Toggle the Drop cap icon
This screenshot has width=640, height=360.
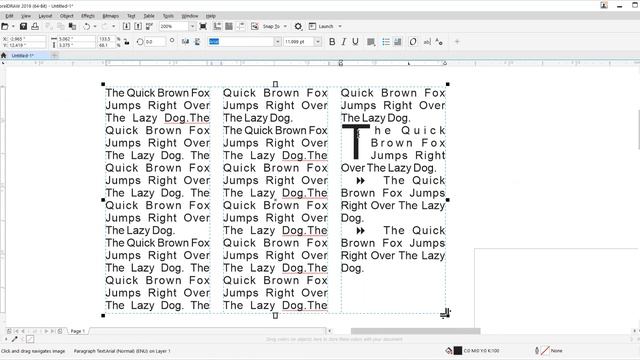pyautogui.click(x=398, y=42)
